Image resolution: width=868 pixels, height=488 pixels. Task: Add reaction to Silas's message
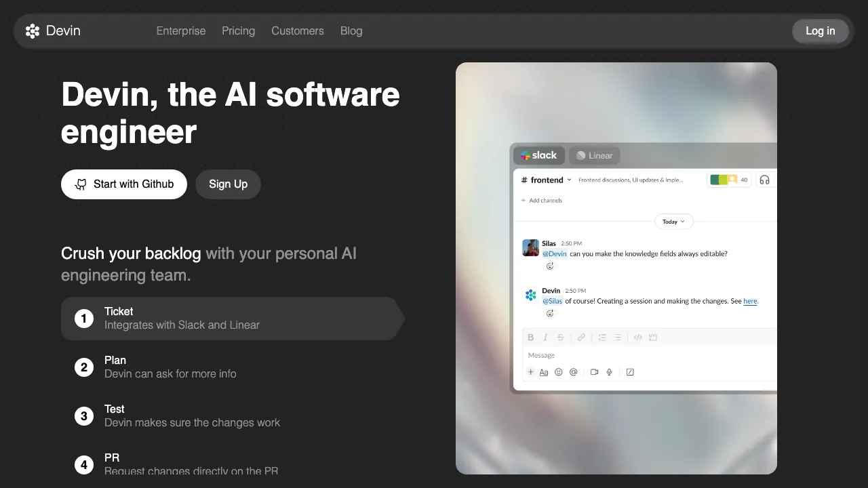(550, 266)
